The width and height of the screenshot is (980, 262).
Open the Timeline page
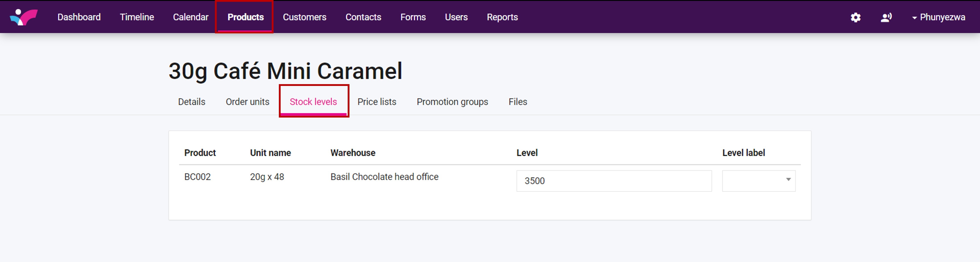137,17
